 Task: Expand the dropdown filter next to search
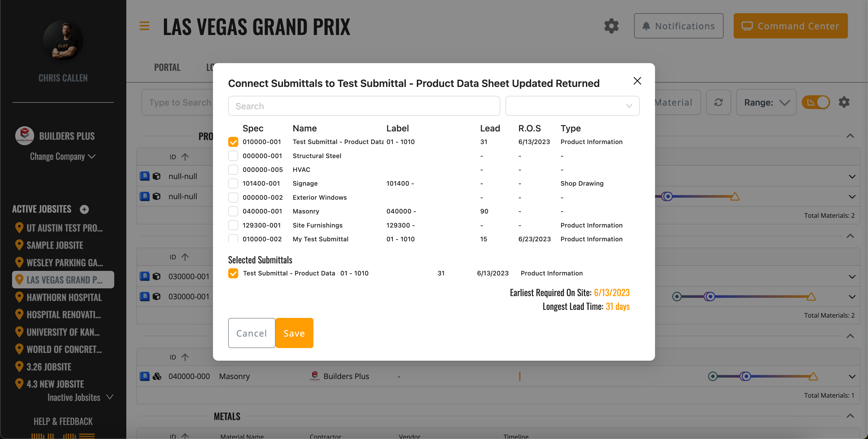[628, 106]
